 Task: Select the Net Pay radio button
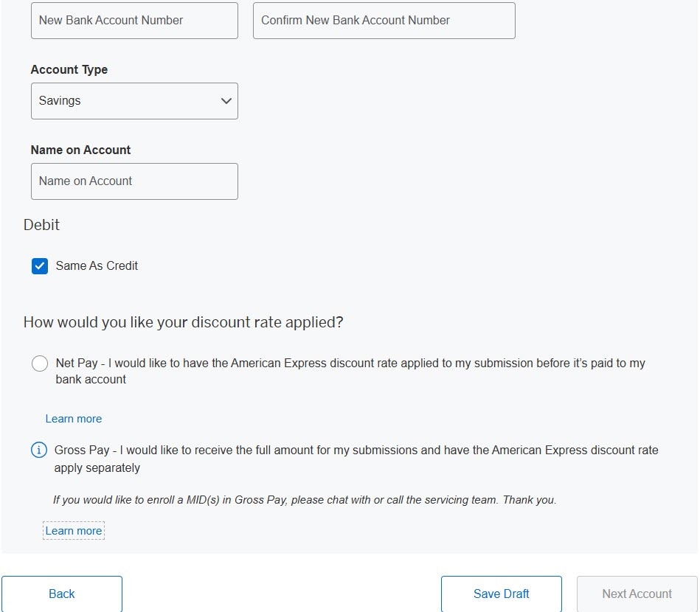[x=40, y=363]
